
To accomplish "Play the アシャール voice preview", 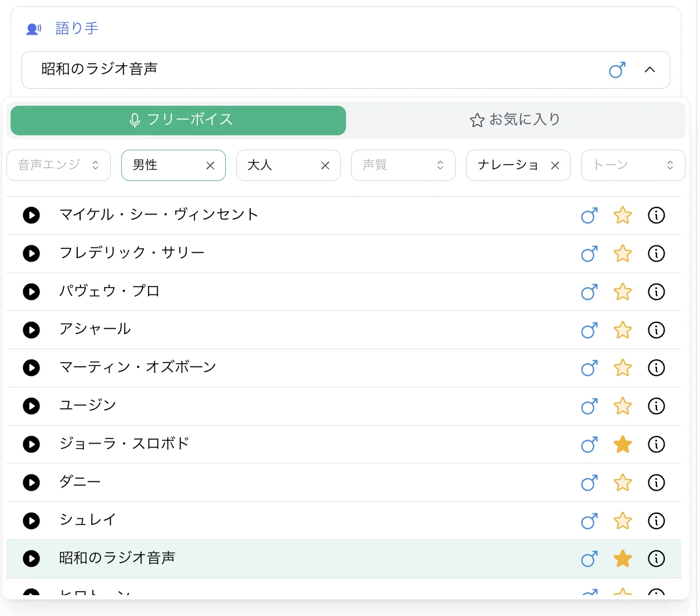I will click(31, 330).
